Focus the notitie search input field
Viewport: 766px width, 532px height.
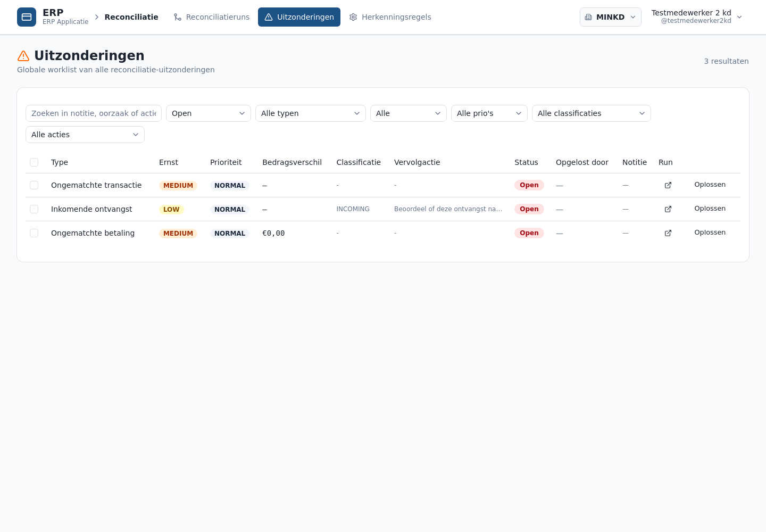pos(94,113)
